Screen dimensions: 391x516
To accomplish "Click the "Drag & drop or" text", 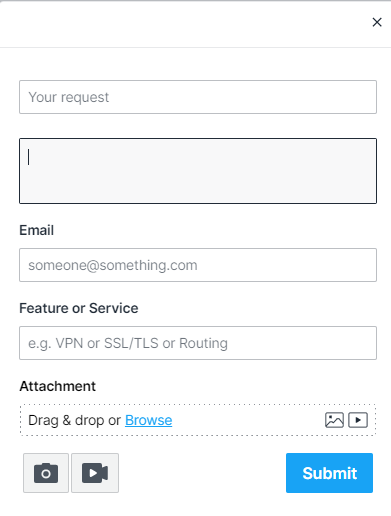I will (74, 420).
